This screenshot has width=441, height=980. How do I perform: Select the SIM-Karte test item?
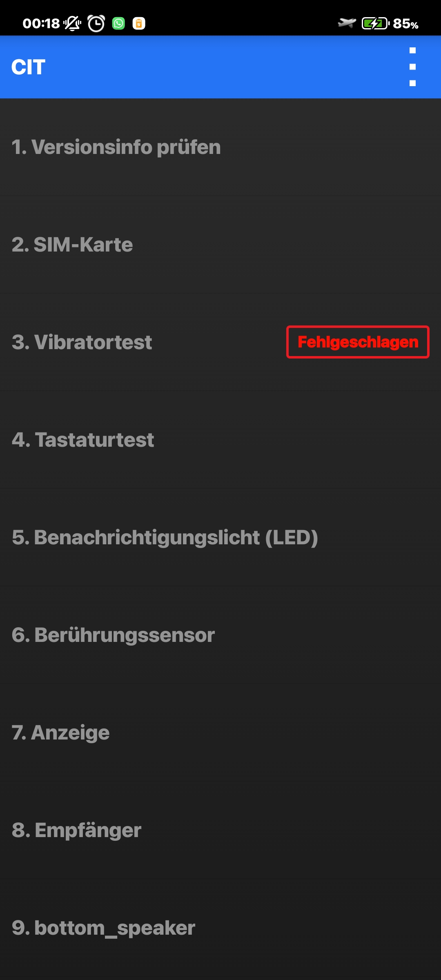(220, 245)
